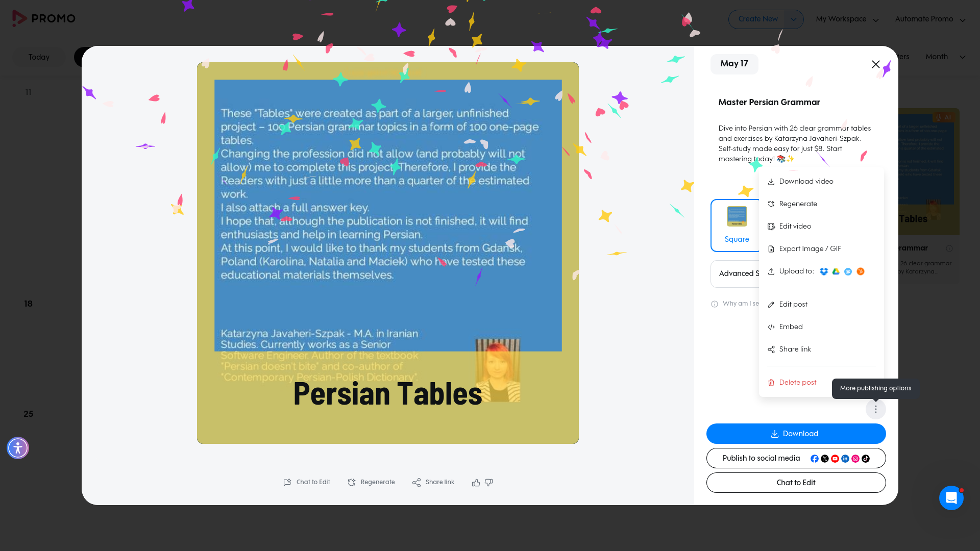Open the My Workspace dropdown
Screen dimensions: 980x551
click(847, 19)
